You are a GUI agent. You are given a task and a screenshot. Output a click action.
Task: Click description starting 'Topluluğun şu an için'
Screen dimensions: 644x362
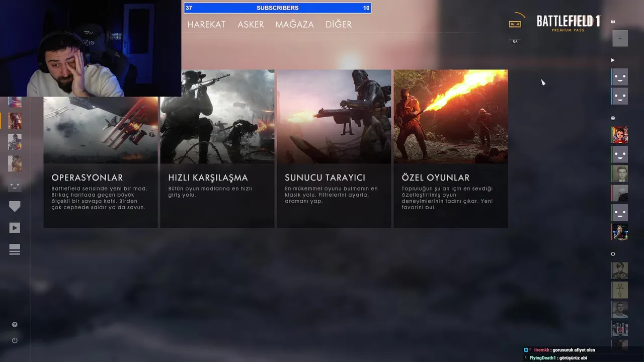447,198
